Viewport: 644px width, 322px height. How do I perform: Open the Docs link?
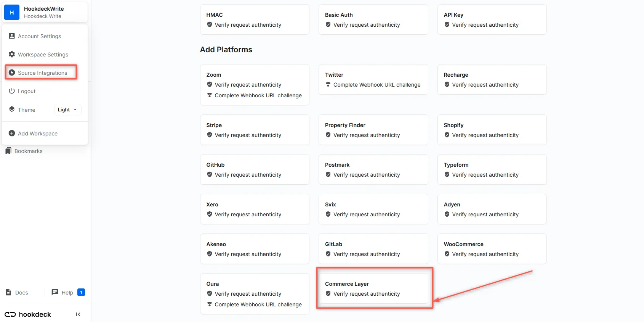[17, 293]
